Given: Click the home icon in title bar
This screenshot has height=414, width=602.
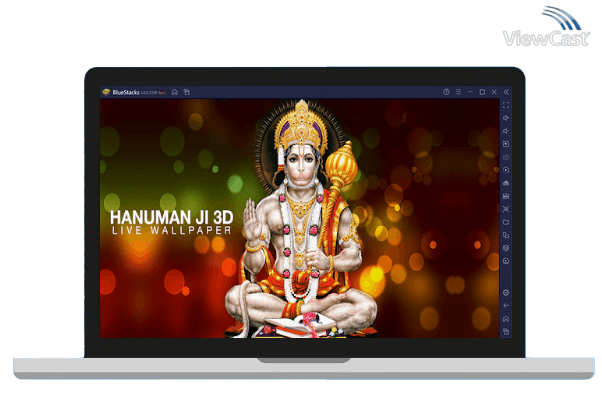Looking at the screenshot, I should 175,92.
